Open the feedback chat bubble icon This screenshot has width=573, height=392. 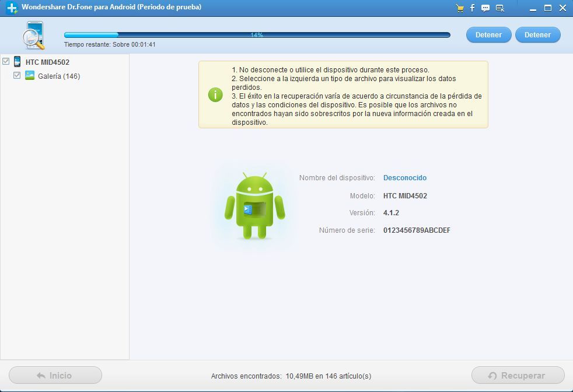click(x=485, y=8)
